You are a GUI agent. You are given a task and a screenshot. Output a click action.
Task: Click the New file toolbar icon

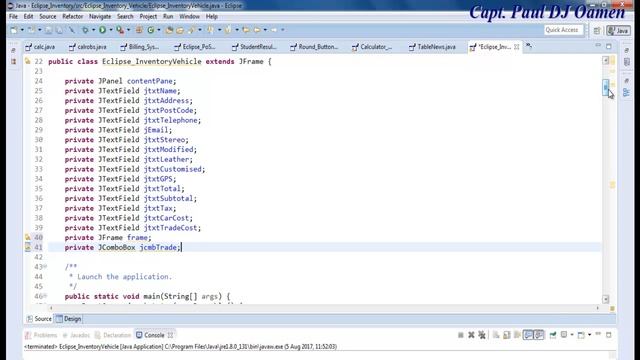[13, 30]
